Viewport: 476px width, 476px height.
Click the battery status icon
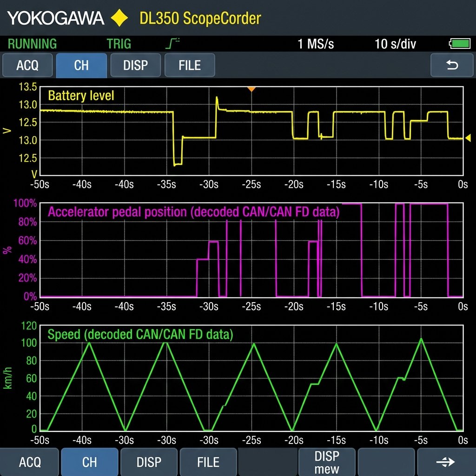[460, 44]
